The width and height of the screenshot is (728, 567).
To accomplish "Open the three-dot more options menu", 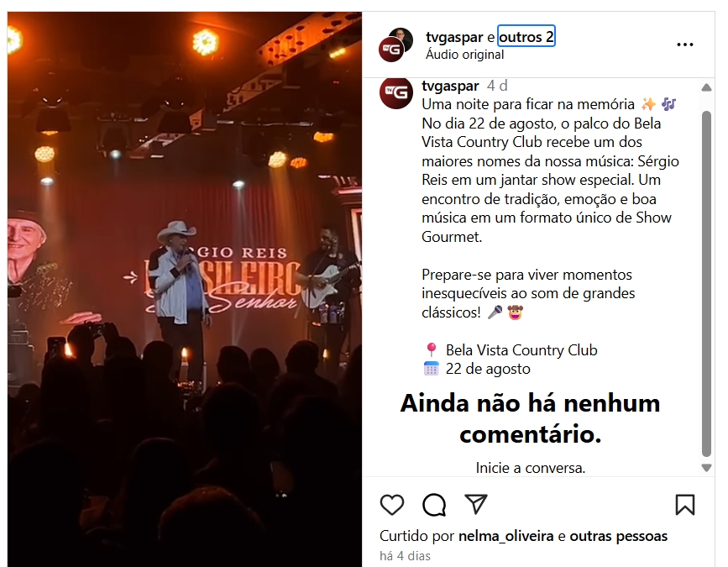I will point(685,45).
